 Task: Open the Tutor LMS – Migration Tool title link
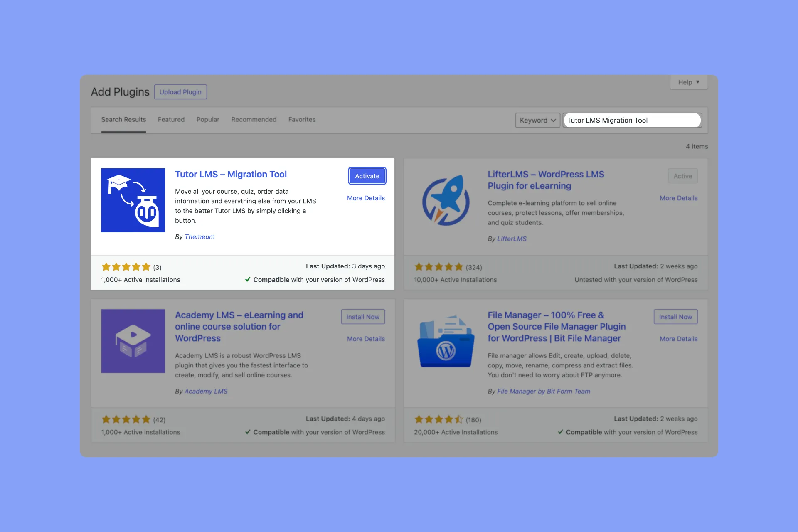tap(231, 175)
